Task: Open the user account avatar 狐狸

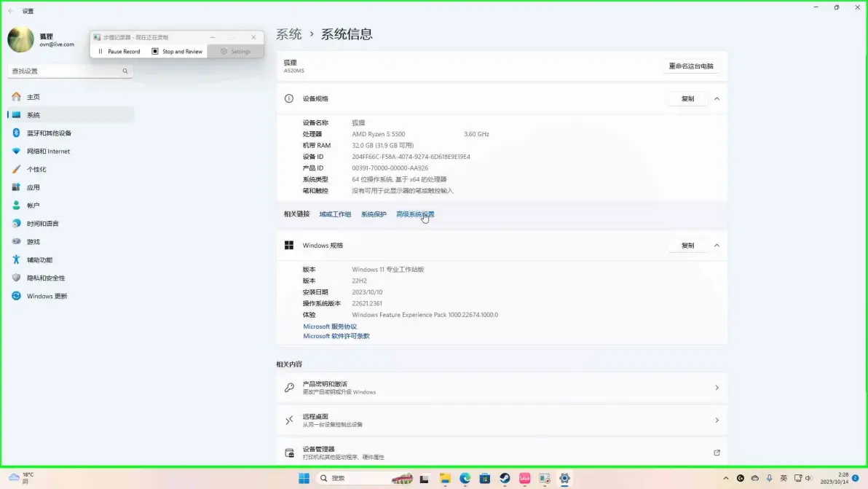Action: (x=20, y=40)
